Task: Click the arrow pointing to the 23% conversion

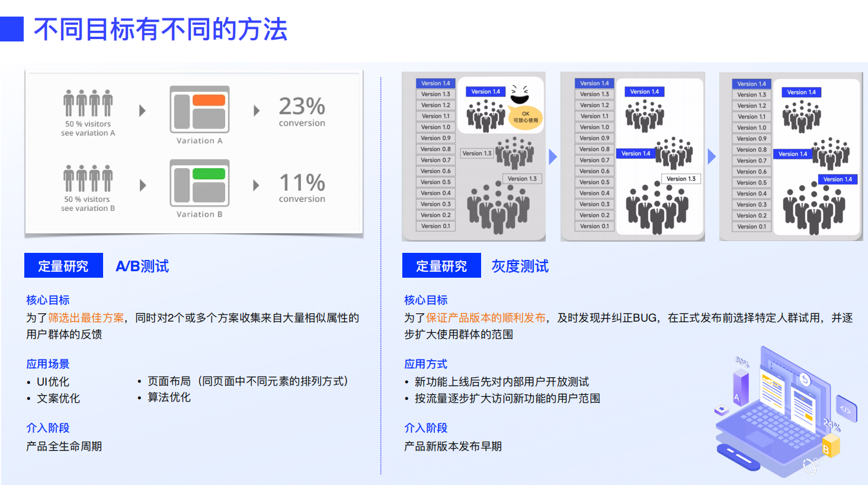Action: [257, 110]
